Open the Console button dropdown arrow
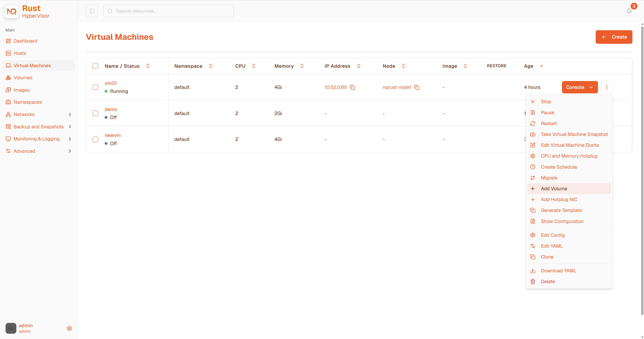Screen dimensions: 644x339 (x=591, y=87)
